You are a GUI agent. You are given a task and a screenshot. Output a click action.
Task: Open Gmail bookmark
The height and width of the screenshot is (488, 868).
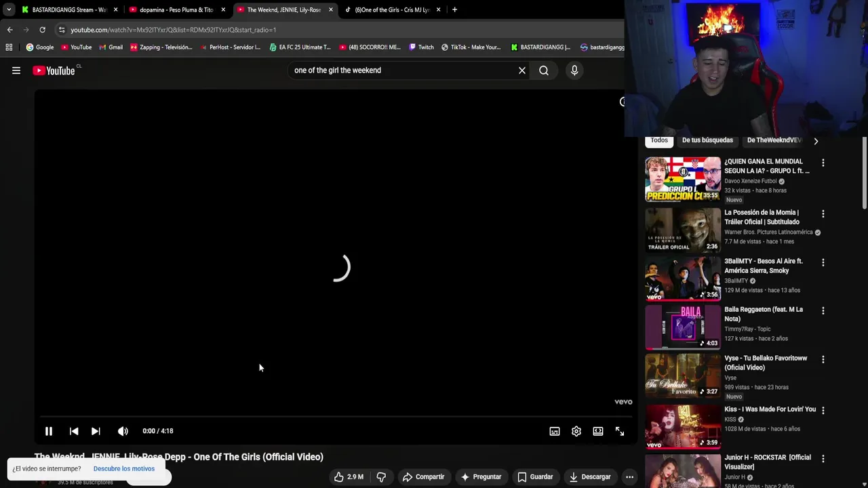(x=111, y=47)
